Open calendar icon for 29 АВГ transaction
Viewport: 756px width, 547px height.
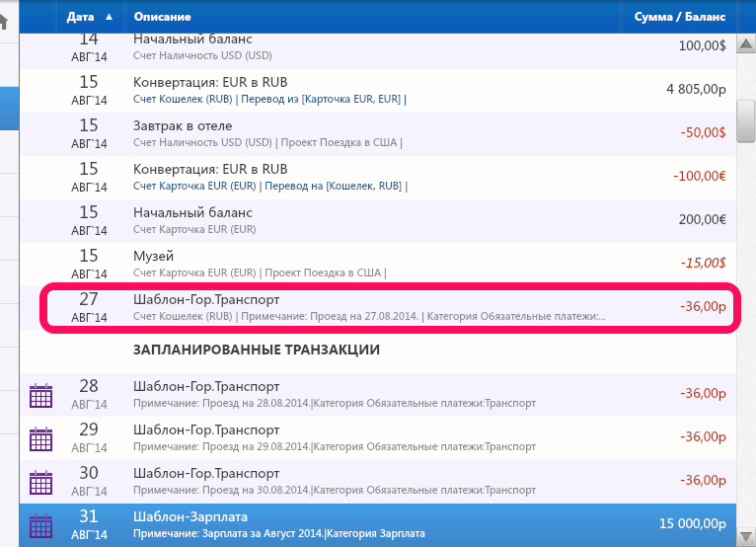41,439
